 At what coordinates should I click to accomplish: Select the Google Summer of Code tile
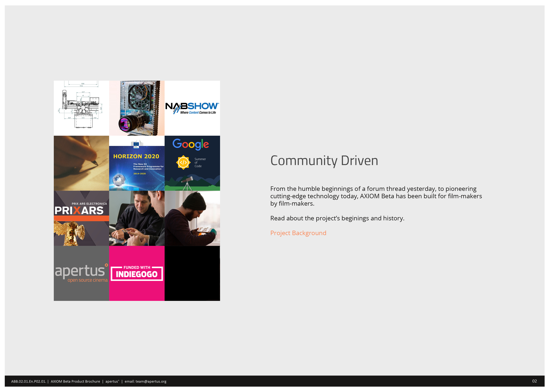coord(192,163)
